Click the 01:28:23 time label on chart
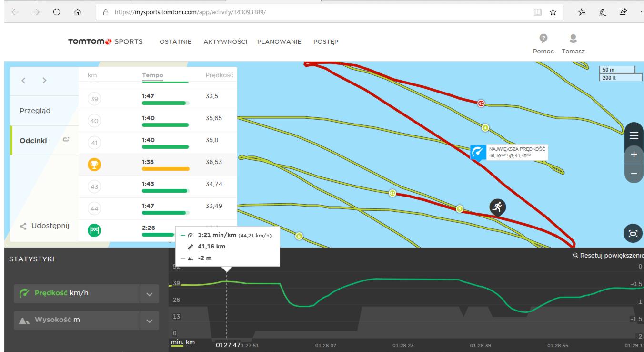This screenshot has height=352, width=644. (402, 345)
